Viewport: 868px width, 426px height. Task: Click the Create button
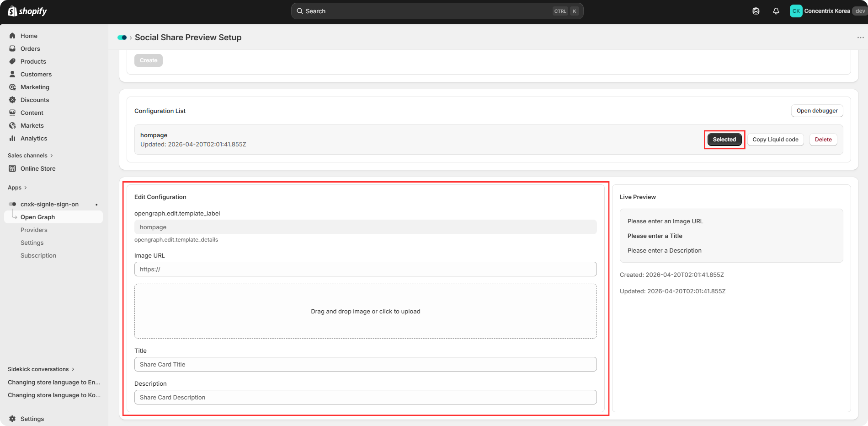click(x=149, y=60)
